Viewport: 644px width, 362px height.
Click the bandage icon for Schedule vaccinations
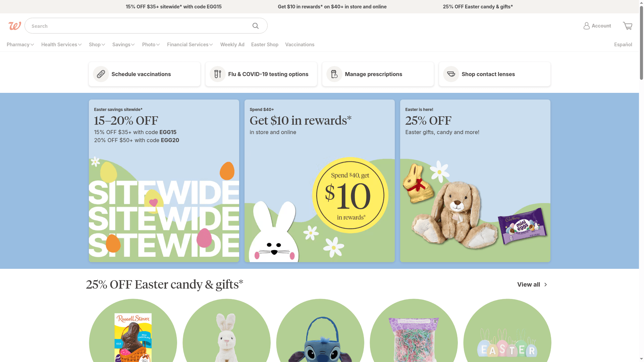click(101, 74)
